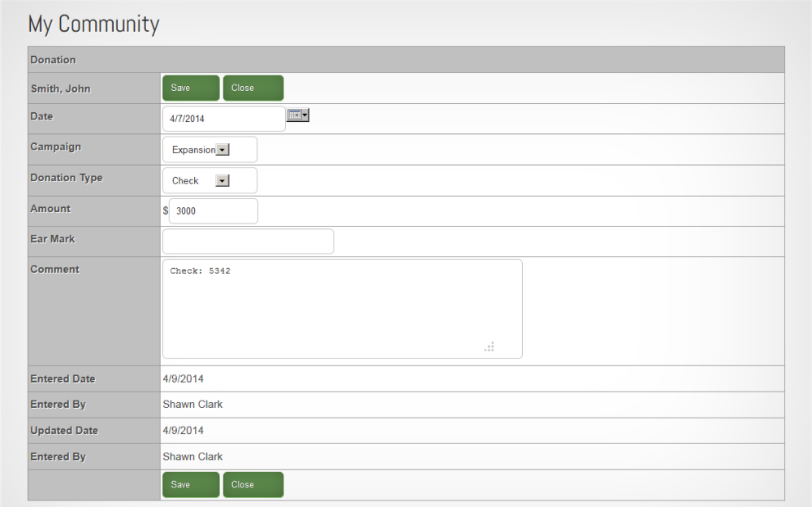812x507 pixels.
Task: Click the donor name Smith, John
Action: (60, 89)
